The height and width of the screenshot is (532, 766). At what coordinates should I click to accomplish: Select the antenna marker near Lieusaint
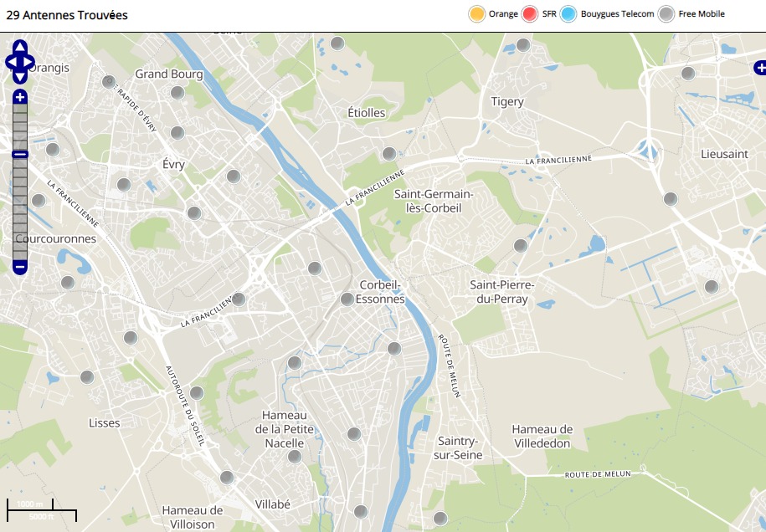pyautogui.click(x=671, y=199)
